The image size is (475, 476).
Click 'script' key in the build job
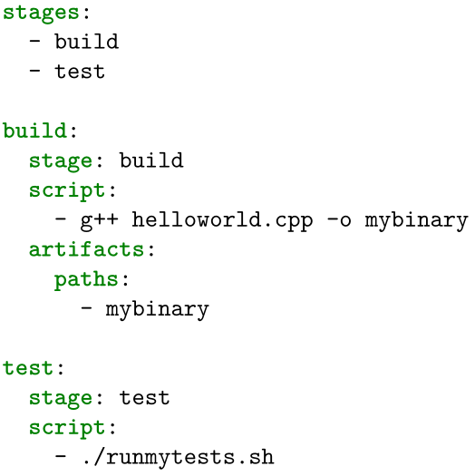[67, 191]
